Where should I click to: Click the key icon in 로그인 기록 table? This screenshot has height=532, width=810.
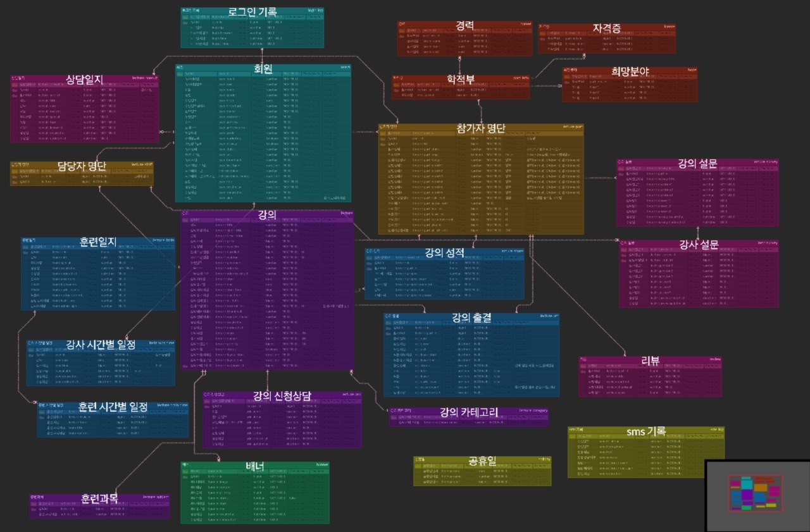coord(185,16)
